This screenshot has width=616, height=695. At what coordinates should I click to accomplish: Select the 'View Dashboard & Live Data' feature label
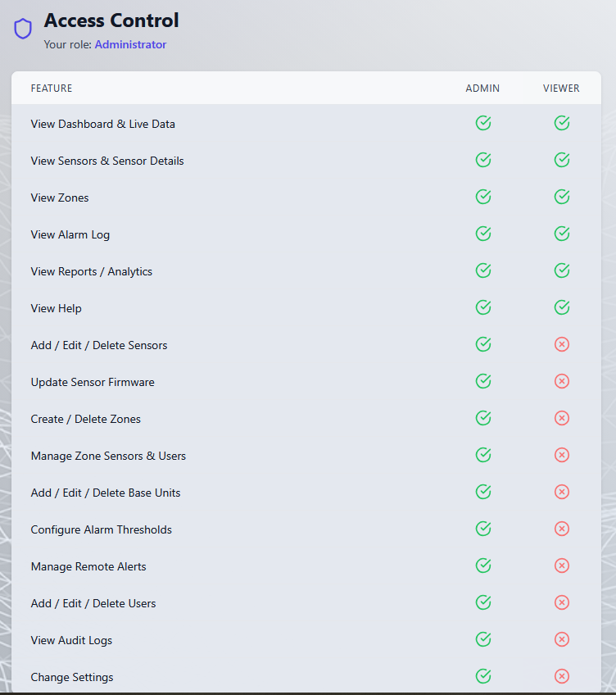pos(103,124)
